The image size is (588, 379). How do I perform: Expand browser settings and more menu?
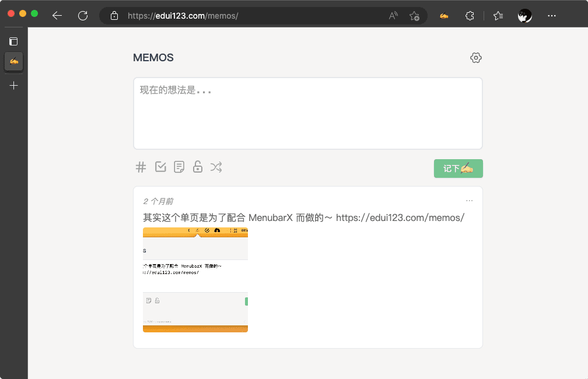pos(552,16)
